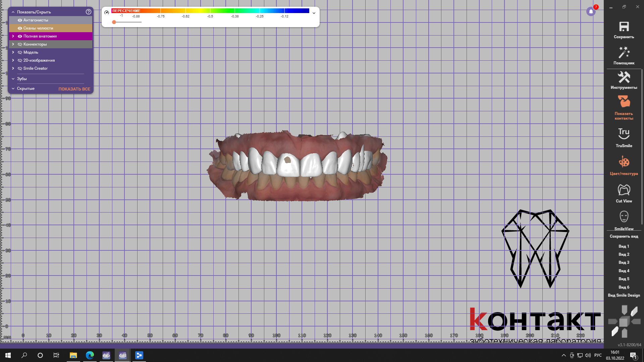Click the Save floppy disk icon
The width and height of the screenshot is (644, 362).
[624, 27]
